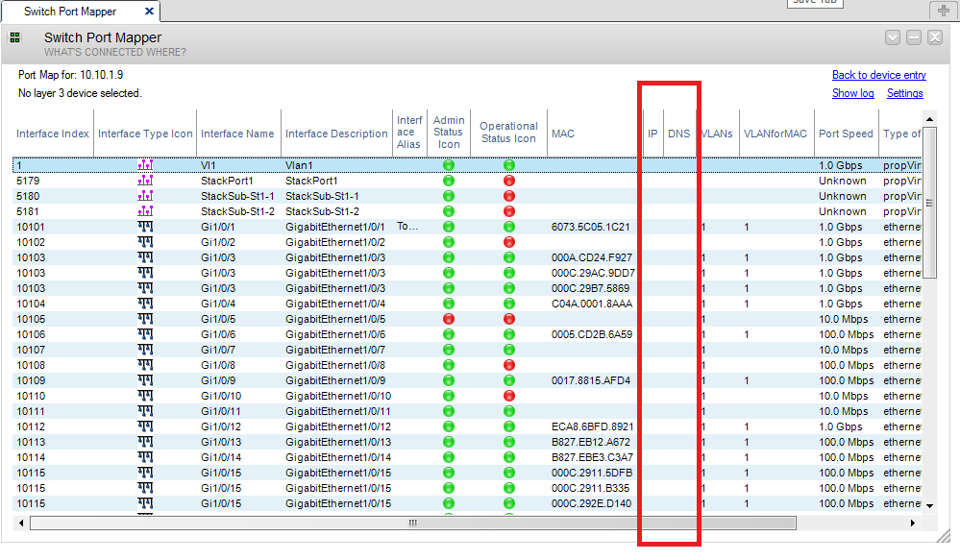Click the interface type icon for StackSub-St1-2
Screen dimensions: 960x560
145,211
